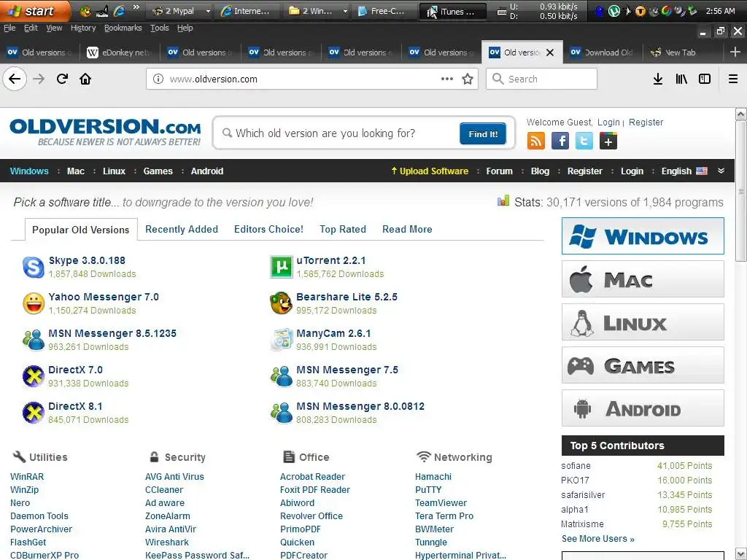The image size is (747, 560).
Task: Open the Windows start button
Action: [35, 11]
